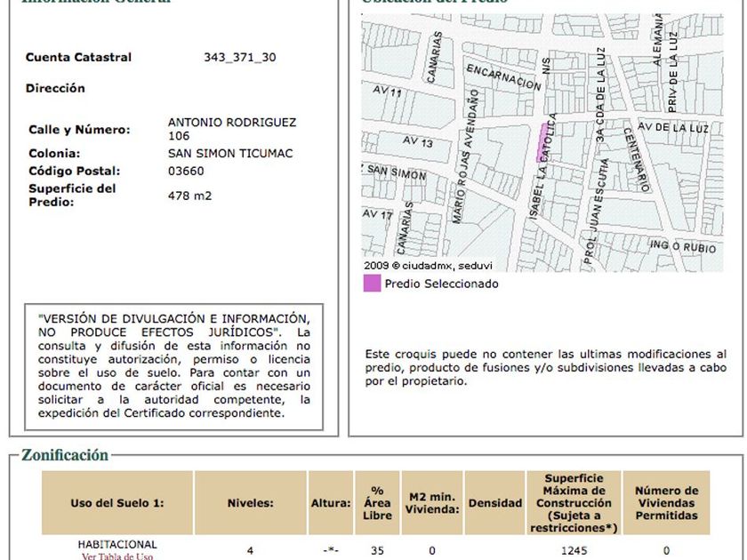The image size is (747, 560).
Task: Click the legal disclaimer text box
Action: (x=174, y=365)
